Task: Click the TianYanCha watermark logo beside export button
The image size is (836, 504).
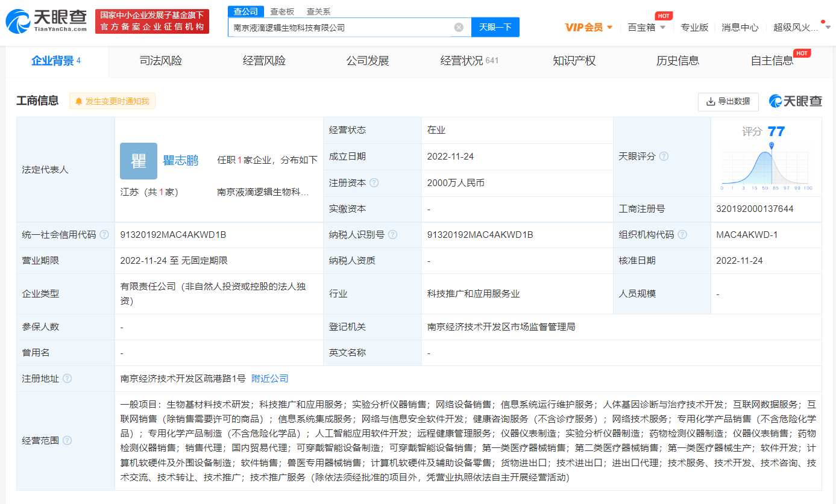Action: [796, 101]
